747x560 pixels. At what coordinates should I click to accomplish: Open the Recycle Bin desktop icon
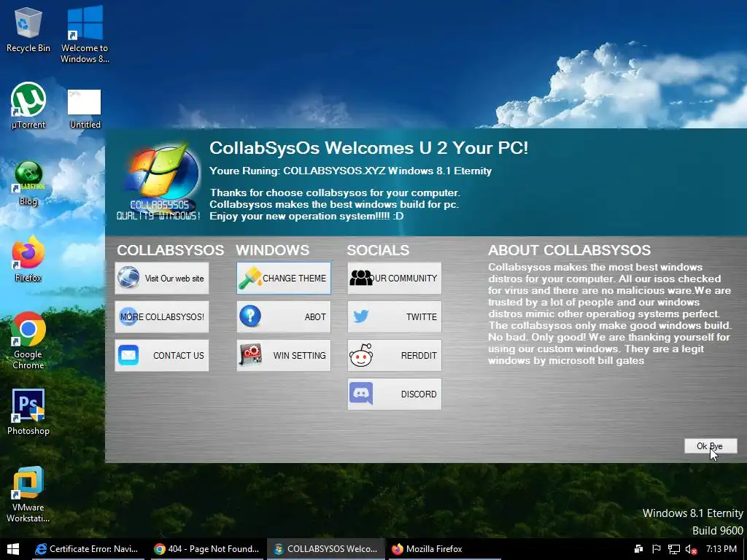click(x=28, y=29)
